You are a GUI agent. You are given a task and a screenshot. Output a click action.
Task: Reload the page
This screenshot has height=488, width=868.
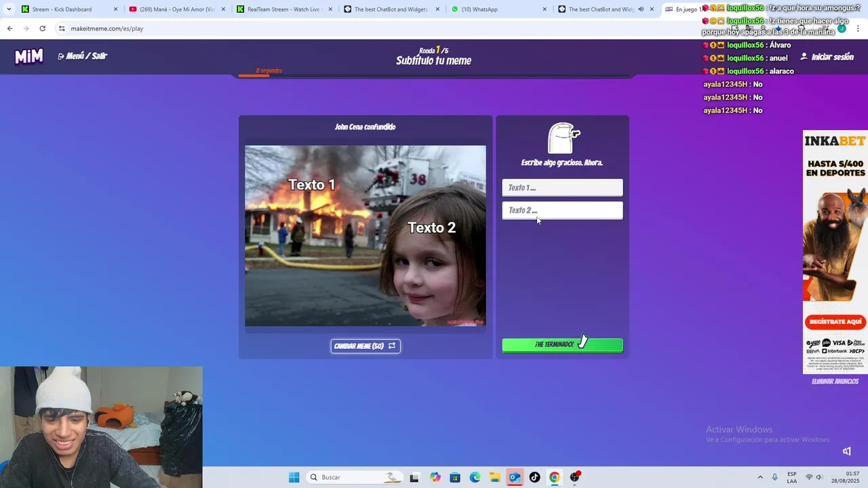[x=42, y=28]
